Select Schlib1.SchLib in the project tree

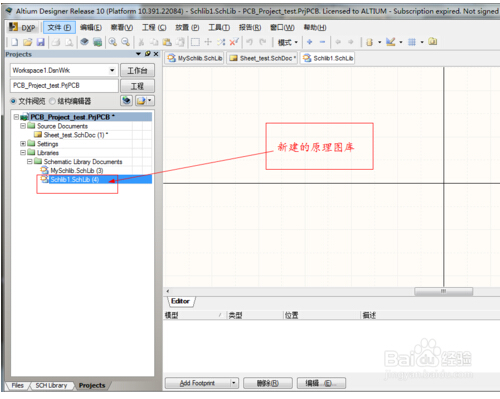point(75,179)
